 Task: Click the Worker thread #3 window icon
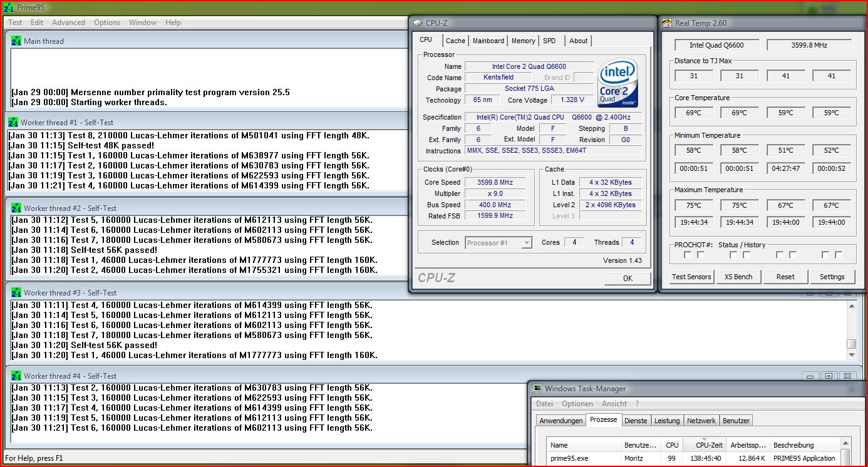tap(16, 292)
